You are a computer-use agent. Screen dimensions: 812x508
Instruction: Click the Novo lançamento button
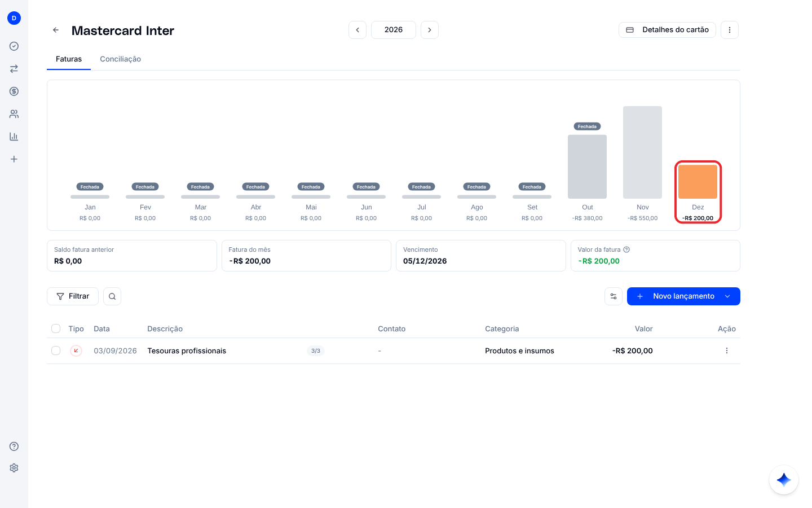tap(683, 296)
